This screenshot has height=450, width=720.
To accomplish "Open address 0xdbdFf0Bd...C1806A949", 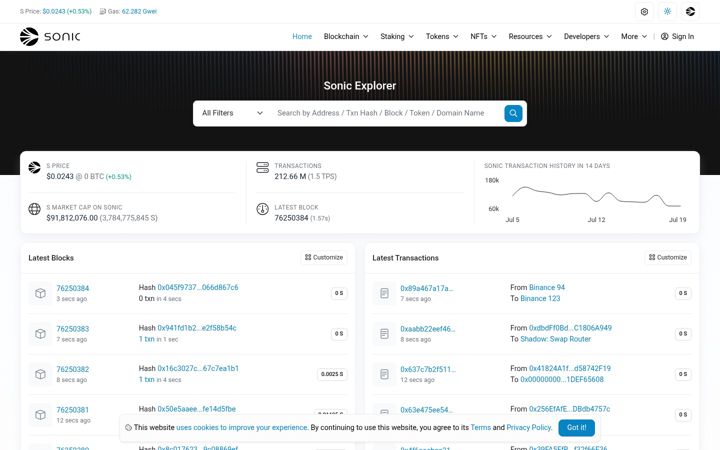I will 570,328.
